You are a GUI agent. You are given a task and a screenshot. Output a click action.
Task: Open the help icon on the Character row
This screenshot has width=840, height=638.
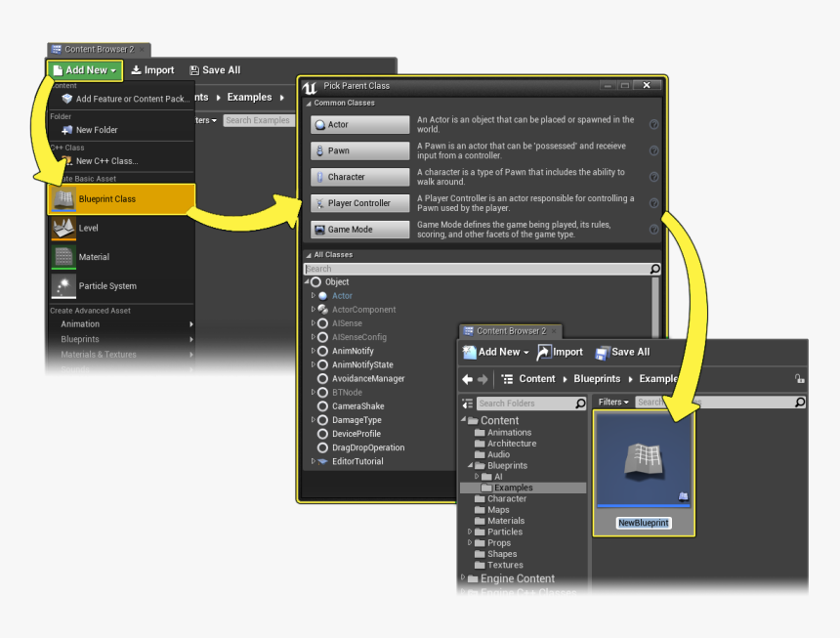[x=653, y=177]
